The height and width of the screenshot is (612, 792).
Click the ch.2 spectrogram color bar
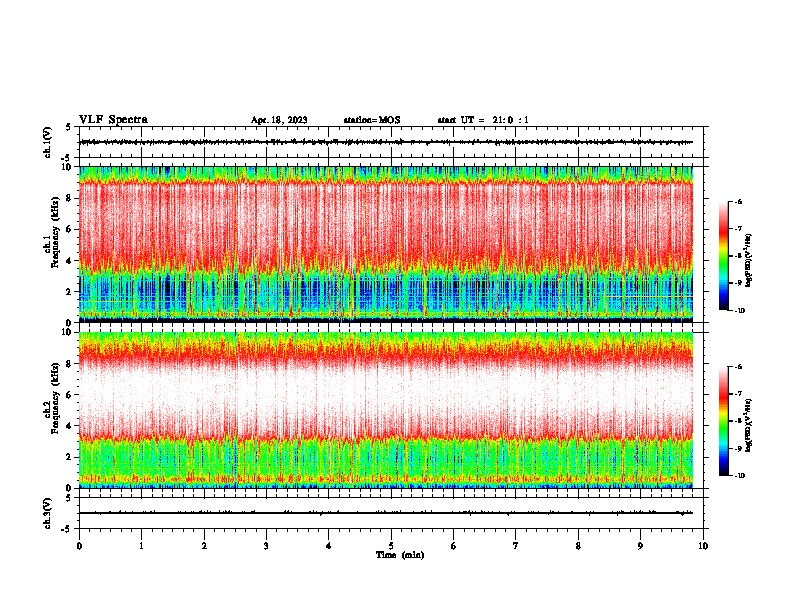pos(723,421)
